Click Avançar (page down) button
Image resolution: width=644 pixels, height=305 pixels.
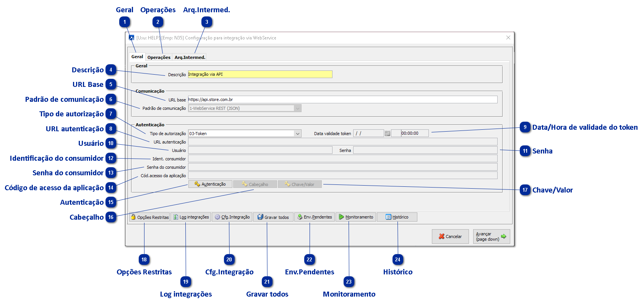pos(492,236)
